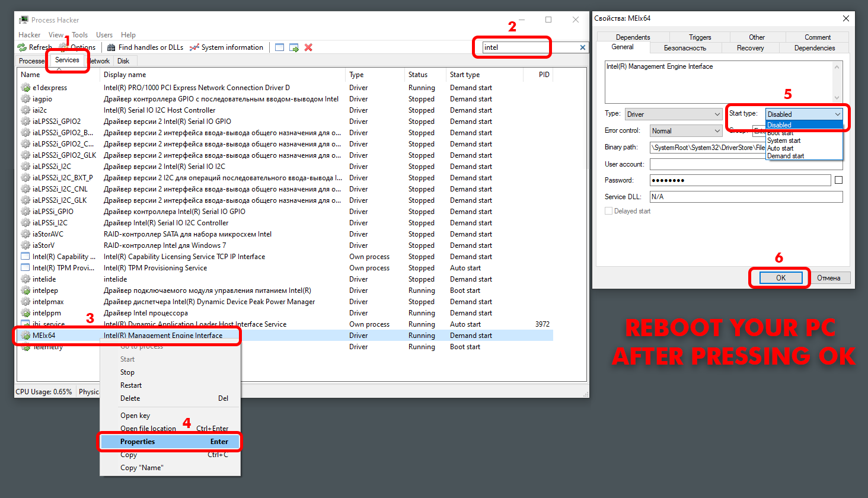
Task: Clear the 'intel' search filter
Action: [x=582, y=47]
